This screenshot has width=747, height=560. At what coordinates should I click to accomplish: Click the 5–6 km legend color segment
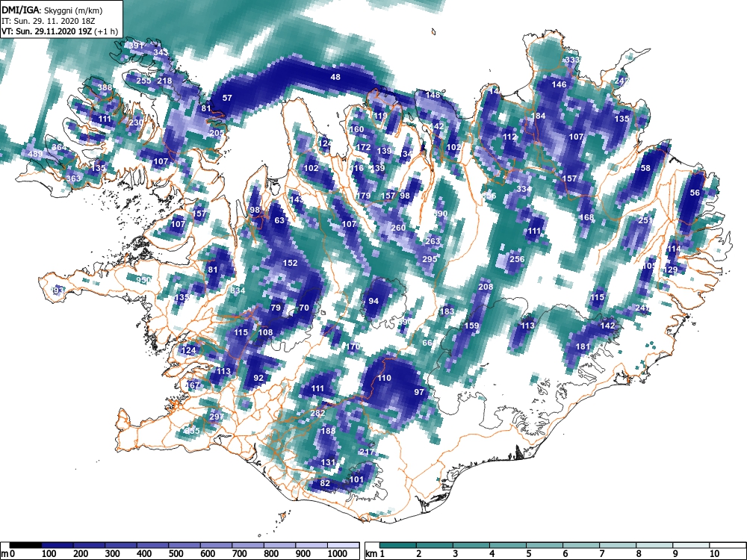click(545, 545)
